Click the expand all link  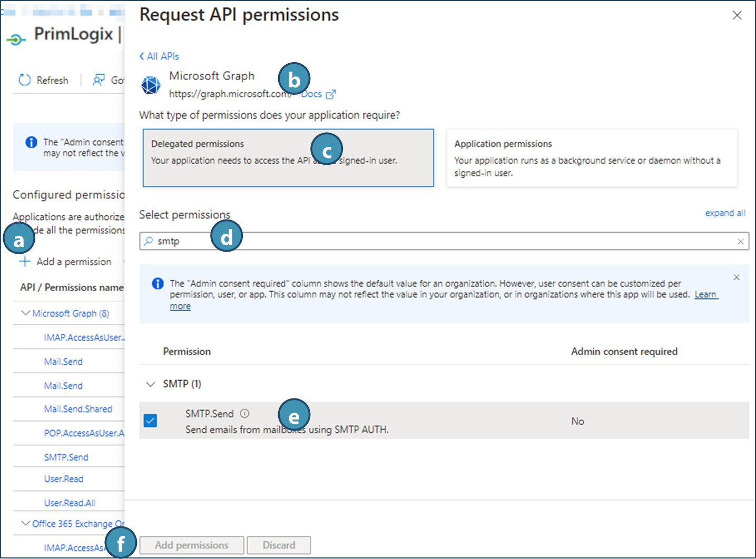tap(725, 213)
